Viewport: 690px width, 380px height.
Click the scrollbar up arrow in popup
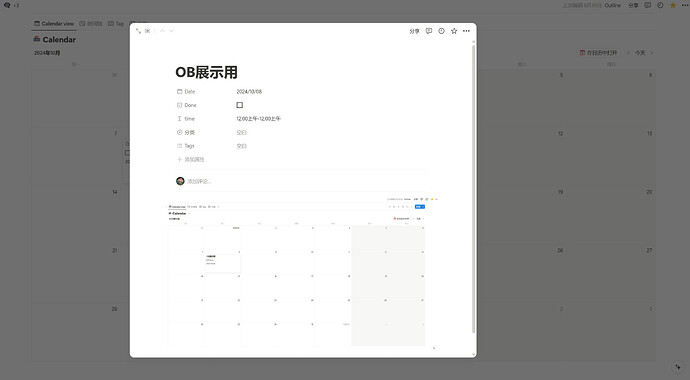pyautogui.click(x=473, y=41)
